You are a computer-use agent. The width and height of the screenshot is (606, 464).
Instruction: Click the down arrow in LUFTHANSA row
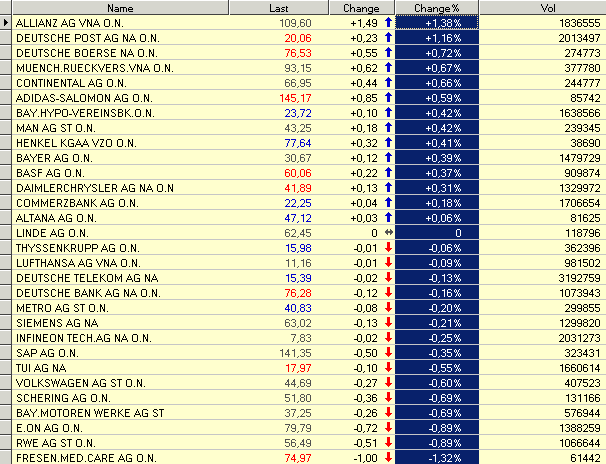click(x=388, y=263)
